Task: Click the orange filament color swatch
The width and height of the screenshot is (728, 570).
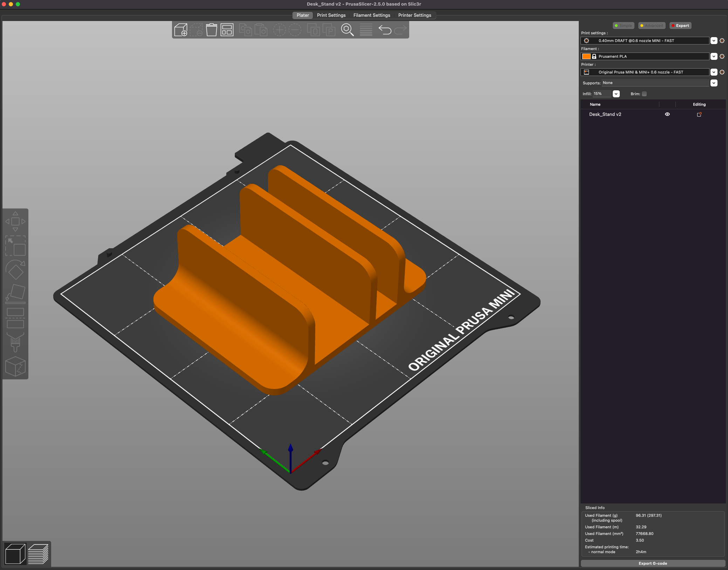Action: pyautogui.click(x=586, y=56)
